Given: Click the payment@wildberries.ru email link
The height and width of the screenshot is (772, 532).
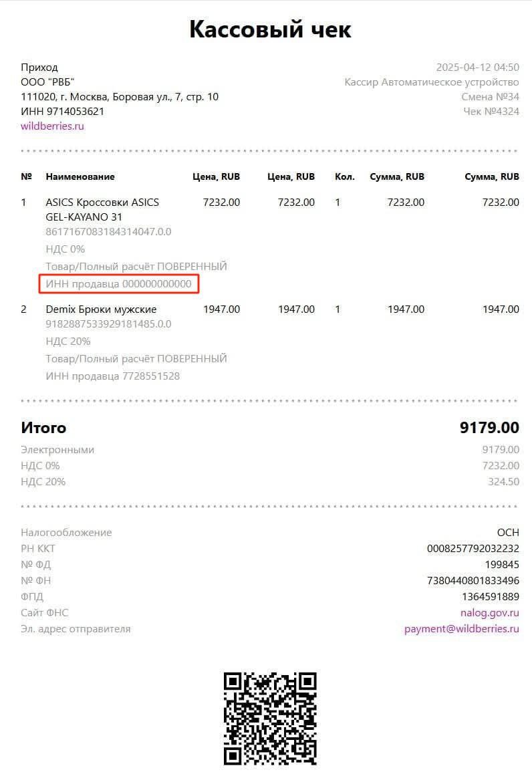Looking at the screenshot, I should click(461, 629).
